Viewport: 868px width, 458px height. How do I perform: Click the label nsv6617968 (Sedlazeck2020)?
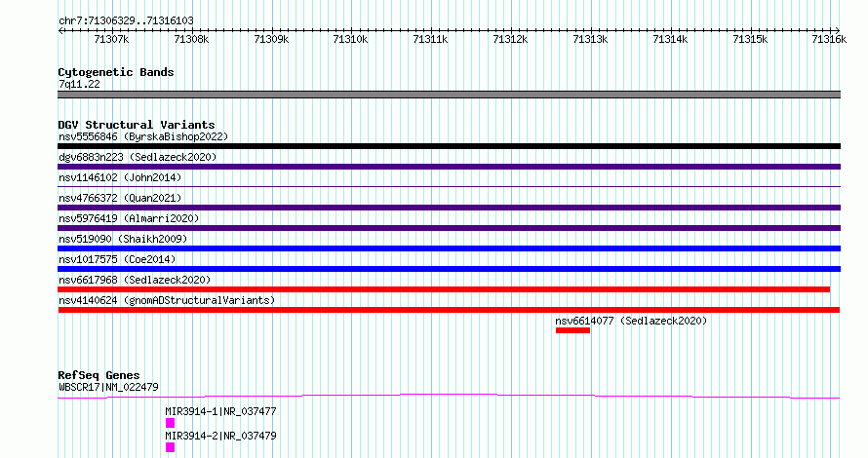coord(135,280)
